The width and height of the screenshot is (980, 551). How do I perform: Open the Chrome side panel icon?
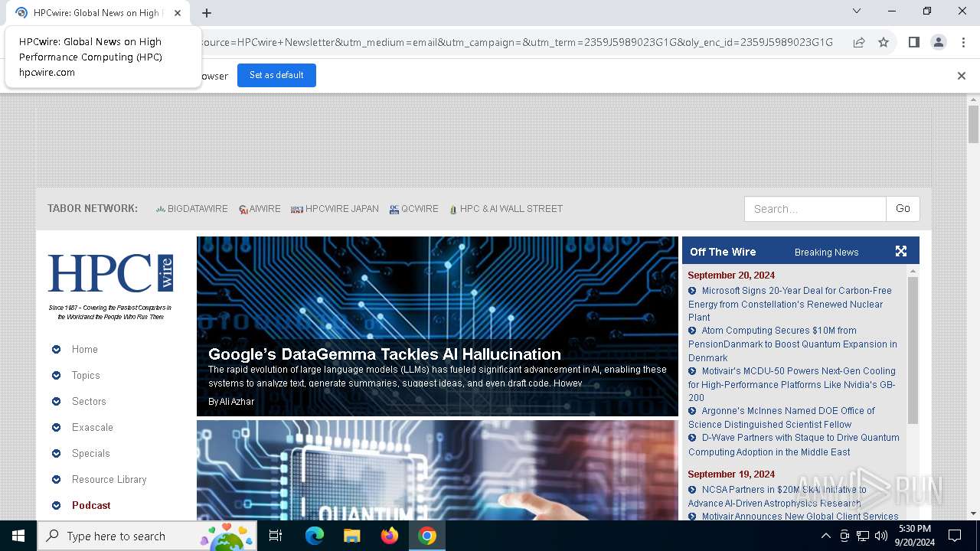(913, 43)
